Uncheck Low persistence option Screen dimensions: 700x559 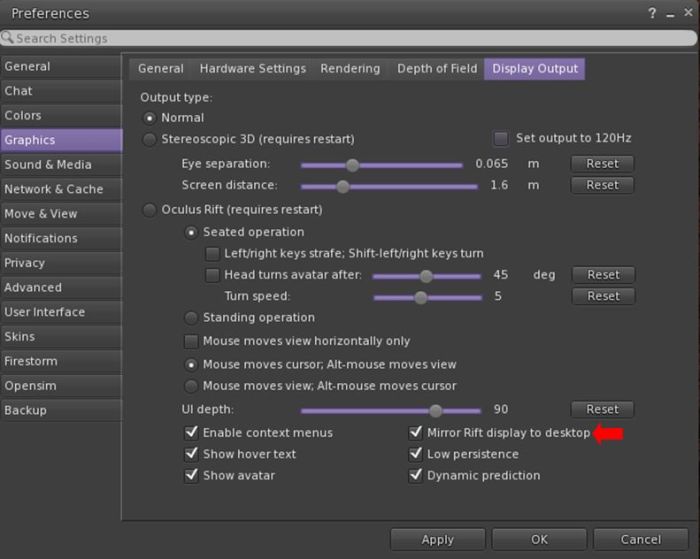(416, 454)
